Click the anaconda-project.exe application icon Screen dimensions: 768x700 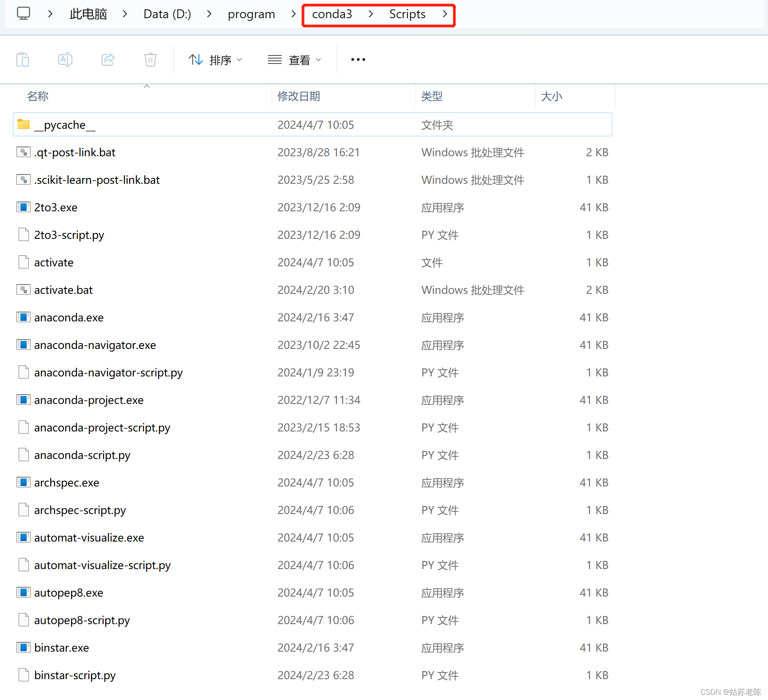click(24, 399)
